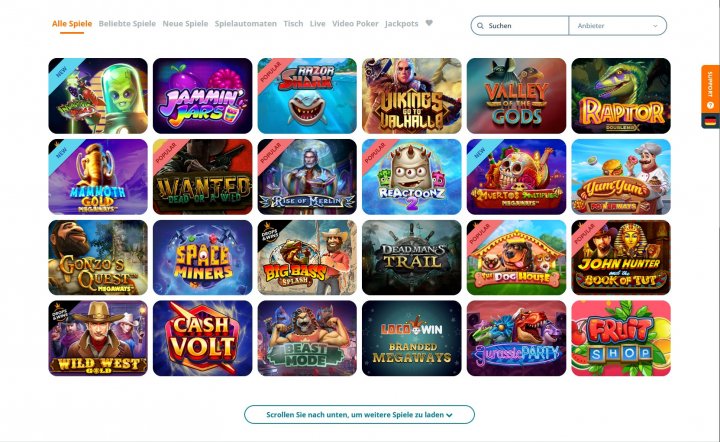Open the favorites heart icon filter

pyautogui.click(x=429, y=23)
